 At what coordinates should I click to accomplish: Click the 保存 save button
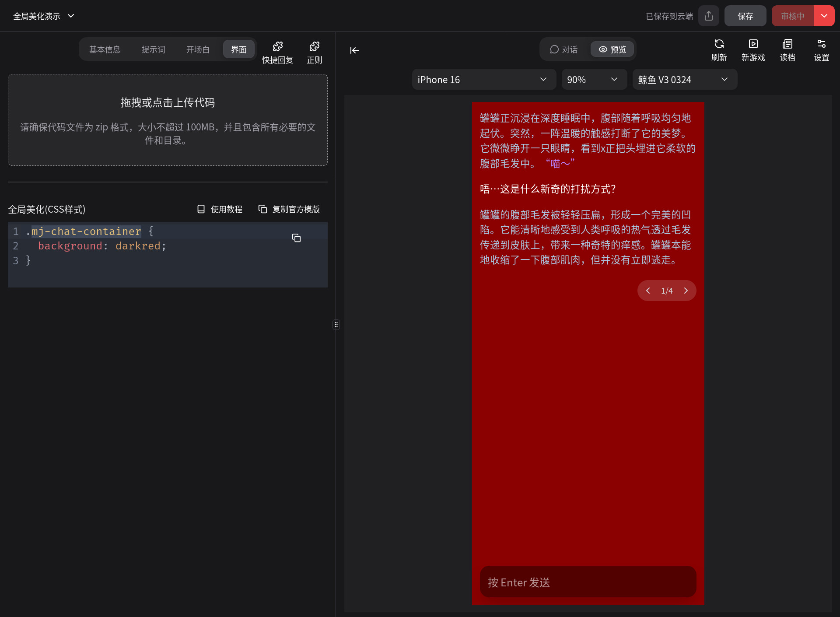pos(745,16)
